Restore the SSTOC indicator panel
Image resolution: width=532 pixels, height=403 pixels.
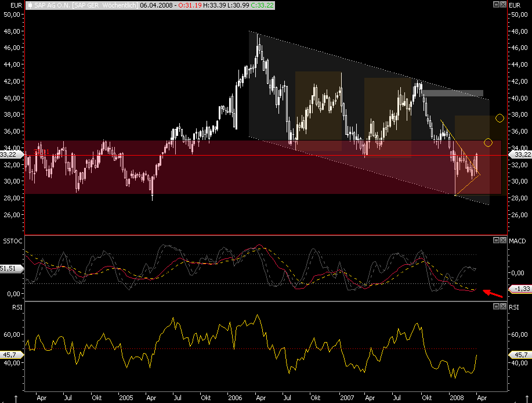coord(495,239)
